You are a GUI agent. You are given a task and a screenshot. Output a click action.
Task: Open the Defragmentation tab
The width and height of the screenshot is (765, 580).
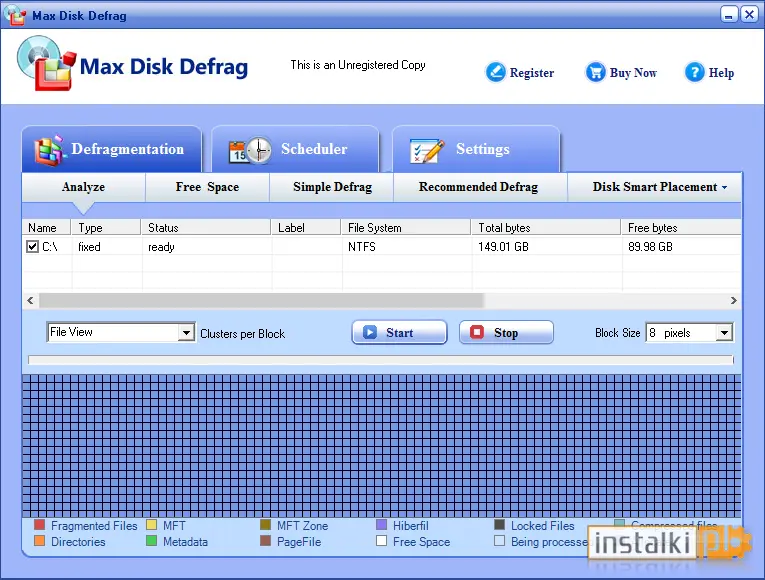(112, 149)
